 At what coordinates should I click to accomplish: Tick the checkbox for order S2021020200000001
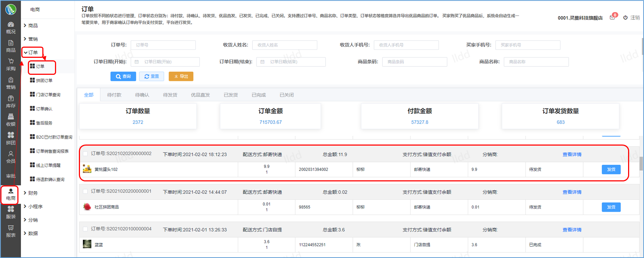pos(85,192)
